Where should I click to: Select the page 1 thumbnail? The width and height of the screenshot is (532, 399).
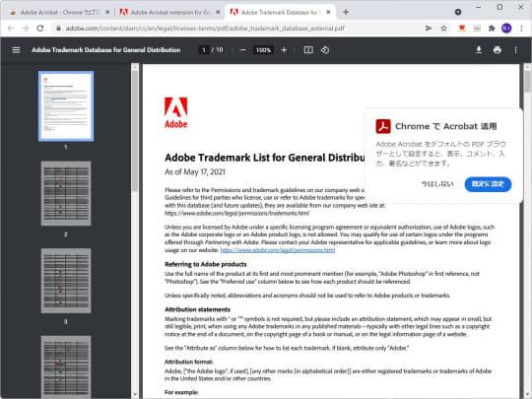66,105
